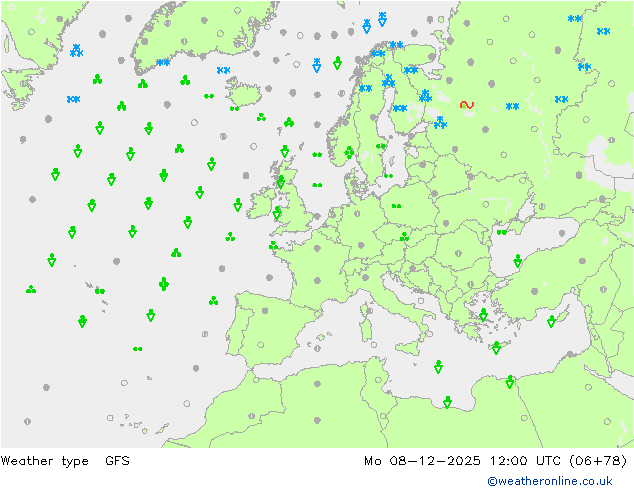This screenshot has width=634, height=490.
Task: Click the red freezing rain symbol
Action: click(467, 105)
